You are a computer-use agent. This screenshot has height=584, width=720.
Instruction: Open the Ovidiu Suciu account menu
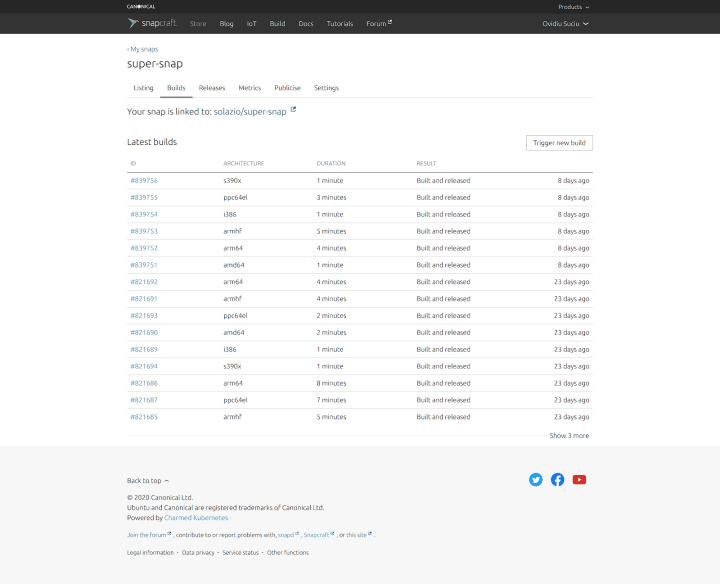coord(565,24)
